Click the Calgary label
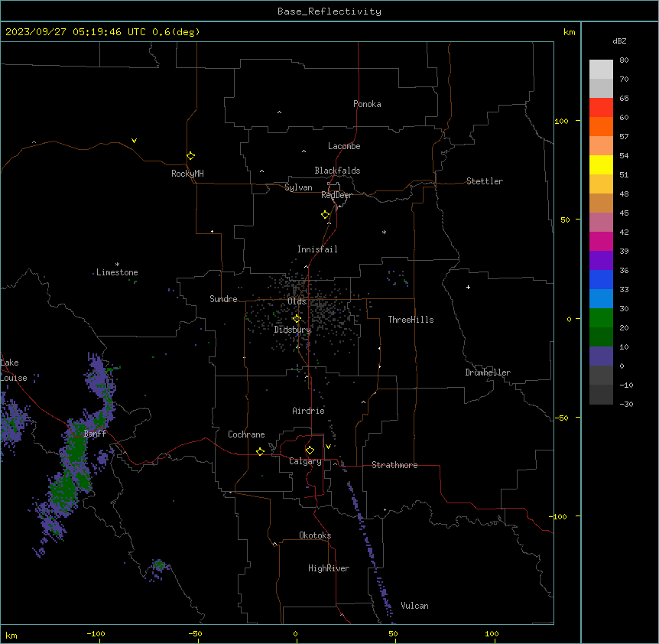 (x=305, y=461)
